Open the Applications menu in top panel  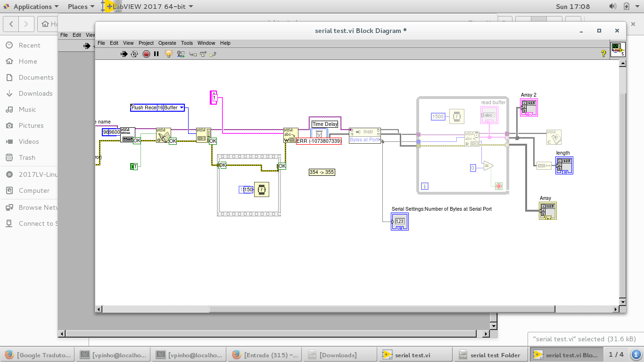coord(32,7)
